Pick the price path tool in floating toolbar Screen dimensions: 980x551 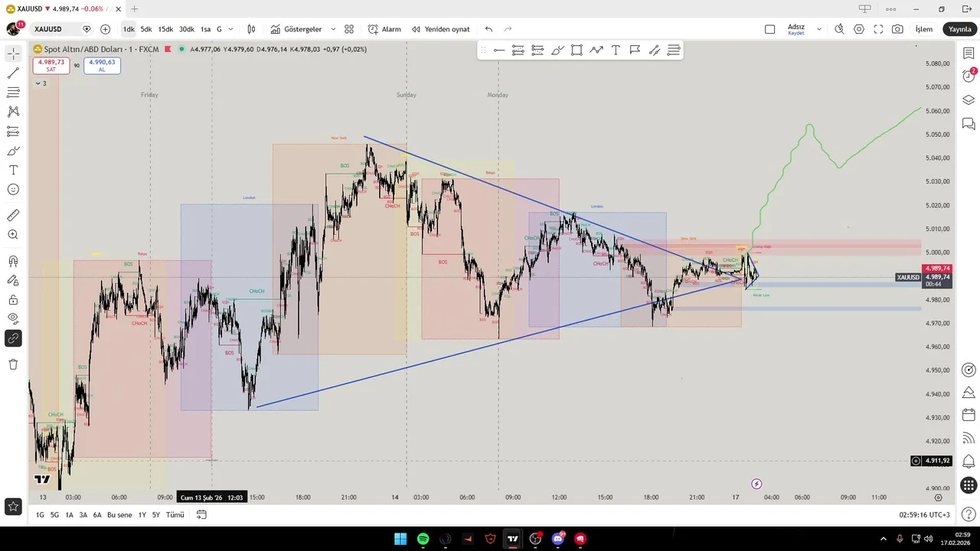596,51
